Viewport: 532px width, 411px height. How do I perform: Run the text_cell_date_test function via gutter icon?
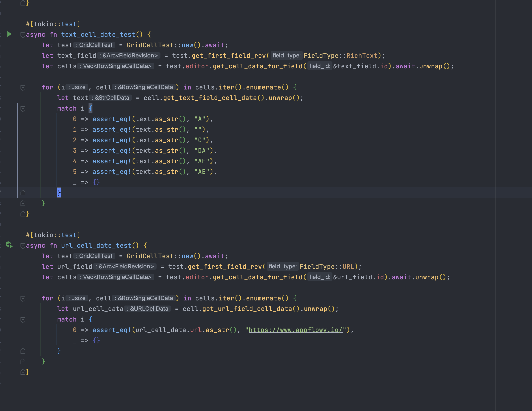(9, 34)
